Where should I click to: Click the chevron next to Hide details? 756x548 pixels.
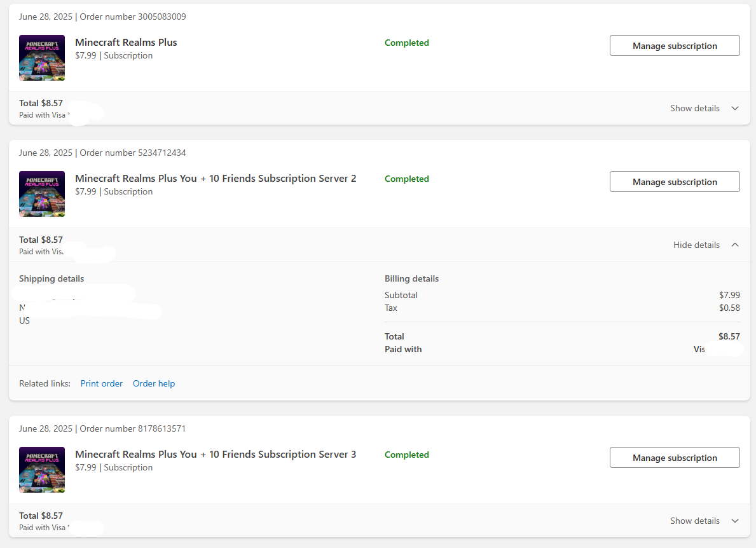tap(735, 244)
